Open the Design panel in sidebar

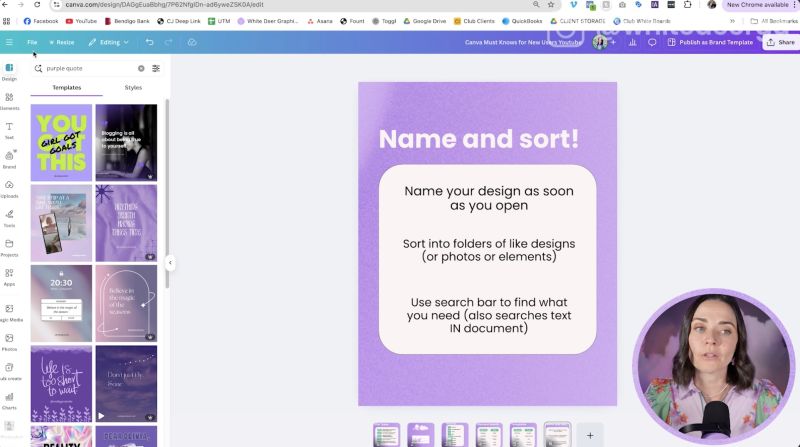click(9, 72)
